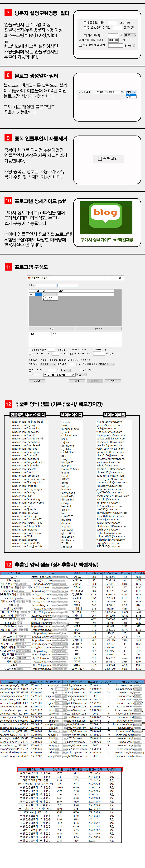Click the 대기 시간 300 input field
This screenshot has height=868, width=145.
tap(72, 364)
